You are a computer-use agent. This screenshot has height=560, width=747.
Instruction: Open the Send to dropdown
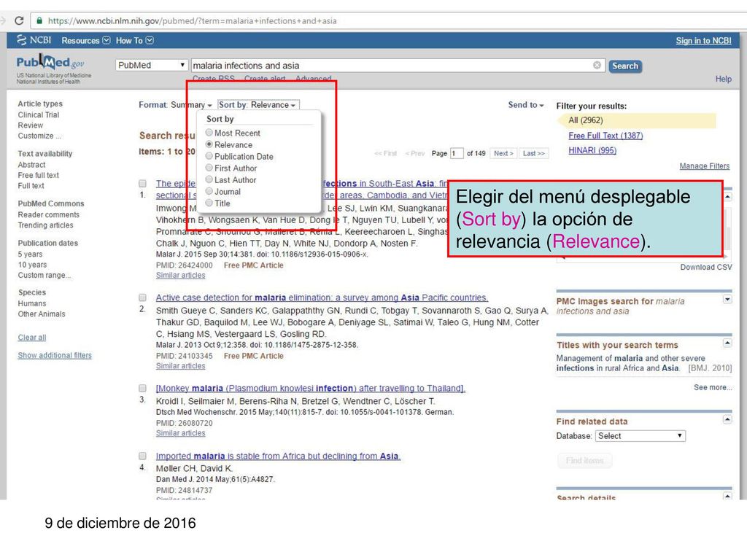point(526,105)
